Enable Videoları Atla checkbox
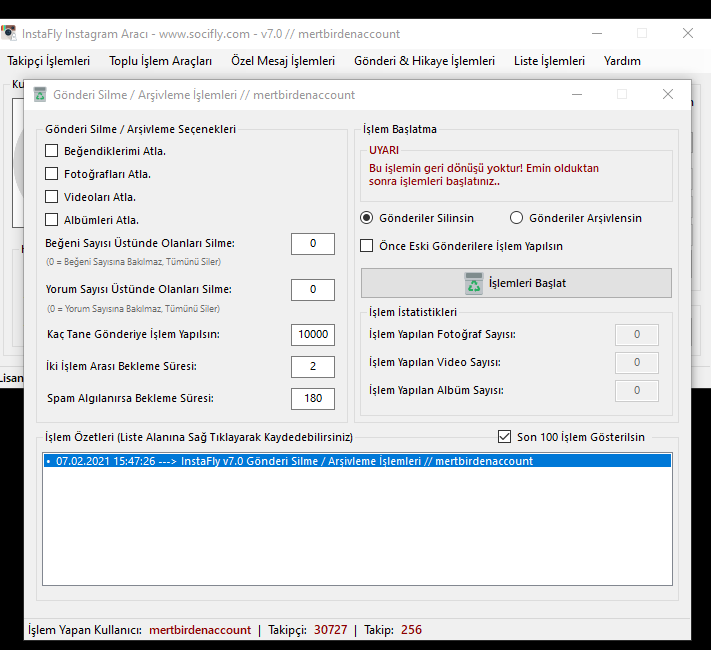711x650 pixels. point(52,197)
